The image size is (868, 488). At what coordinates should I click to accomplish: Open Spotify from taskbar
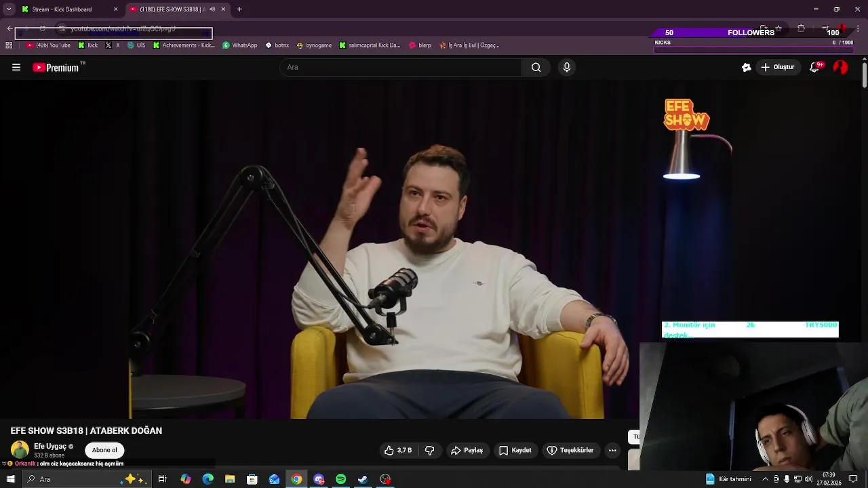[x=340, y=479]
